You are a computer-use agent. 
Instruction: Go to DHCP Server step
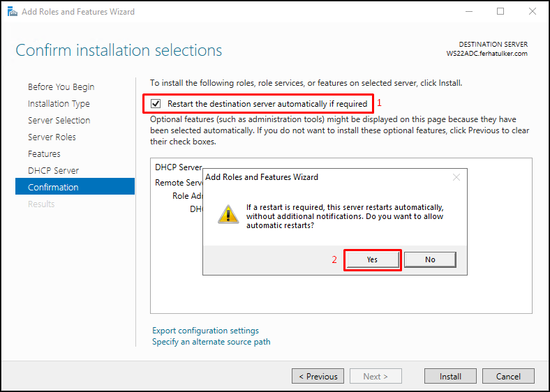(53, 171)
